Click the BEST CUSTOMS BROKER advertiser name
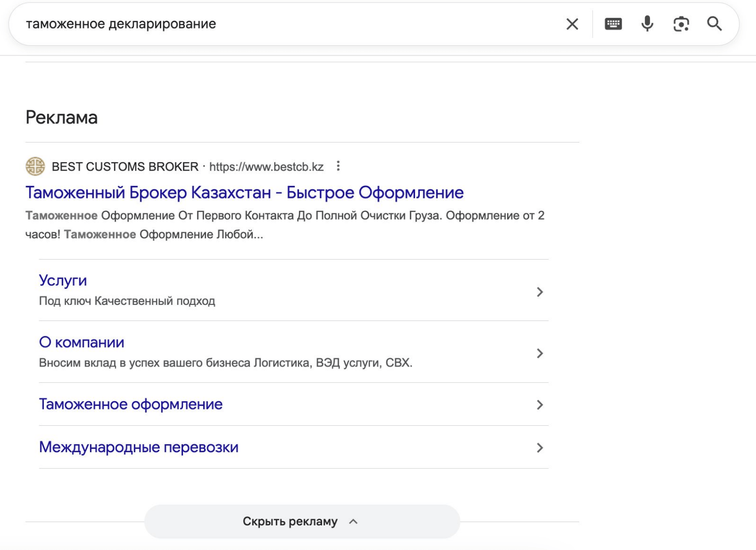This screenshot has width=756, height=550. click(125, 167)
